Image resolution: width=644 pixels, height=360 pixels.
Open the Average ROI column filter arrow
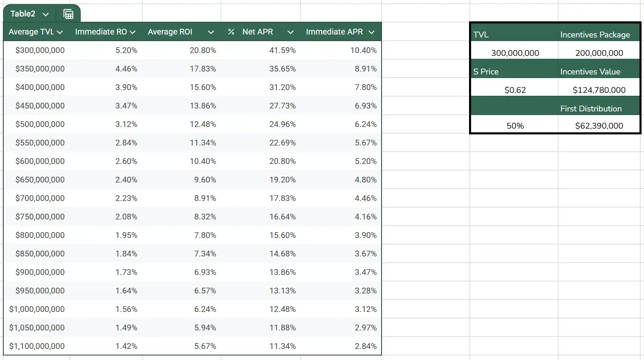[x=211, y=32]
